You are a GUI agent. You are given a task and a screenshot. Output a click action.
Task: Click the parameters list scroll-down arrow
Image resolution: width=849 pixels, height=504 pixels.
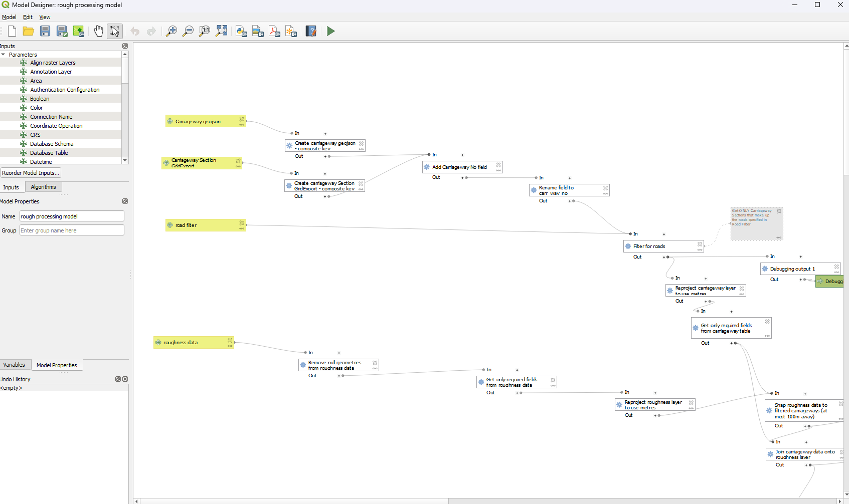[x=125, y=160]
